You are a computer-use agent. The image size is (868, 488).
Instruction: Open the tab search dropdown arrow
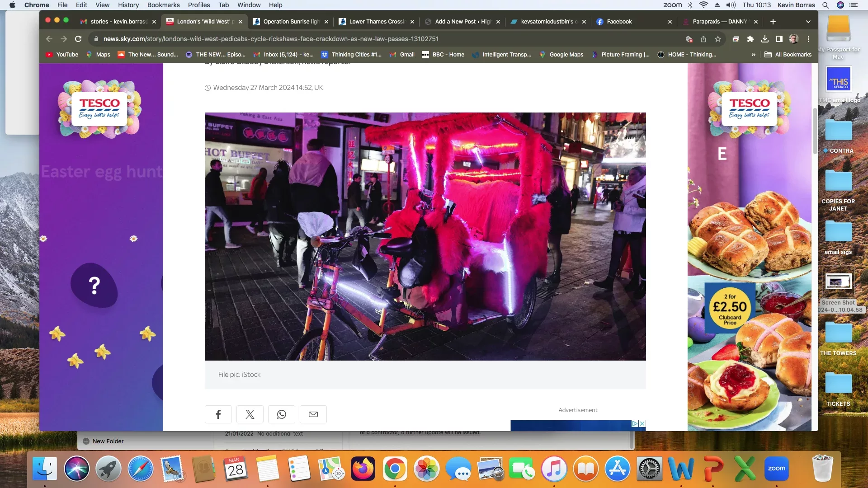click(x=808, y=22)
